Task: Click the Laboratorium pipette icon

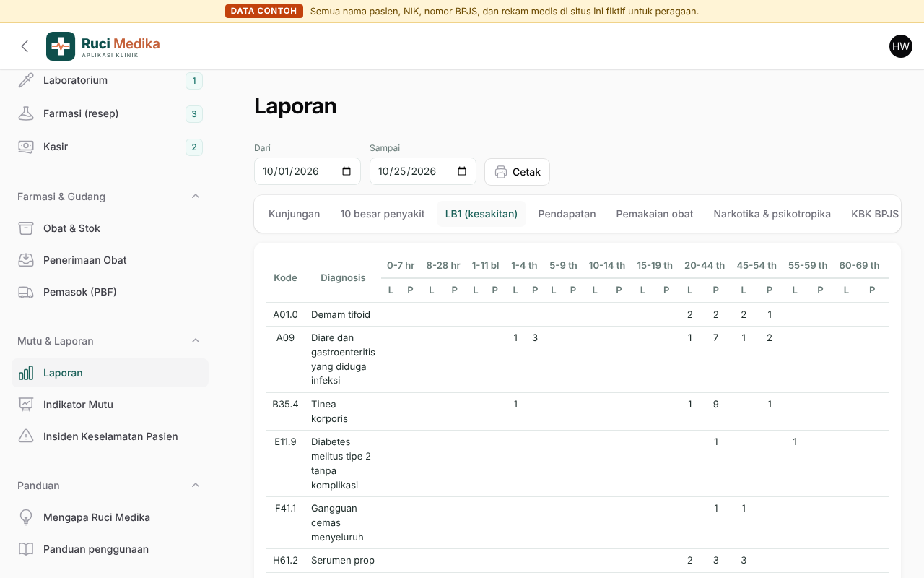Action: pyautogui.click(x=26, y=80)
